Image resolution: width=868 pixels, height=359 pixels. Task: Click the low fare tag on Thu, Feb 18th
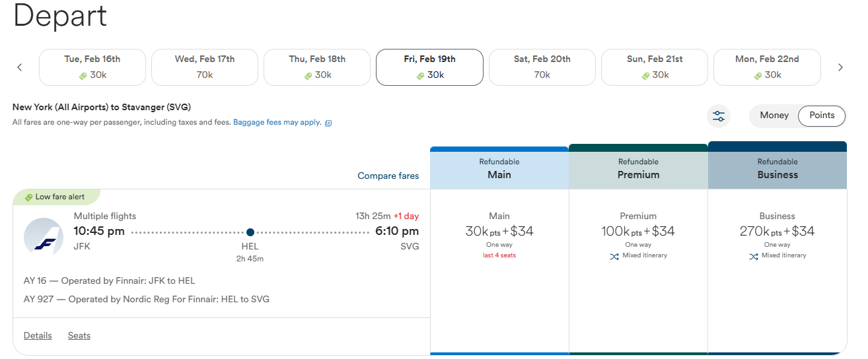click(x=307, y=76)
